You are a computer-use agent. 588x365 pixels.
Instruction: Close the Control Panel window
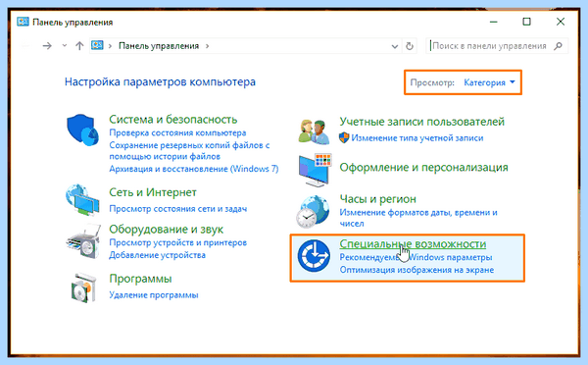[561, 22]
